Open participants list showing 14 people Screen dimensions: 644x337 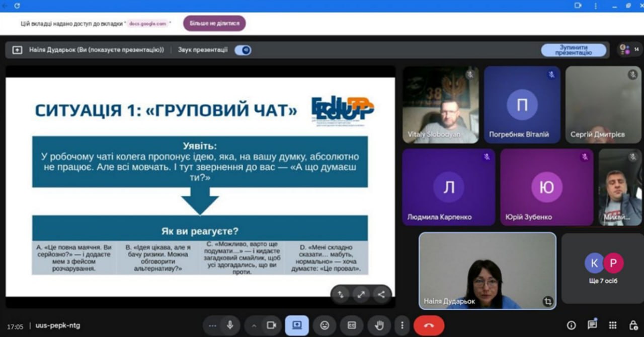629,49
